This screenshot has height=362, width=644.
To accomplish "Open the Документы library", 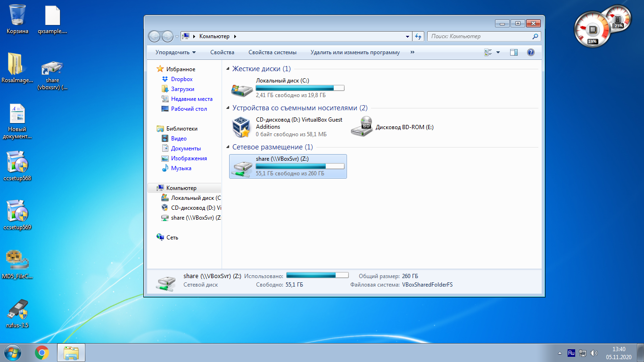I will [186, 148].
